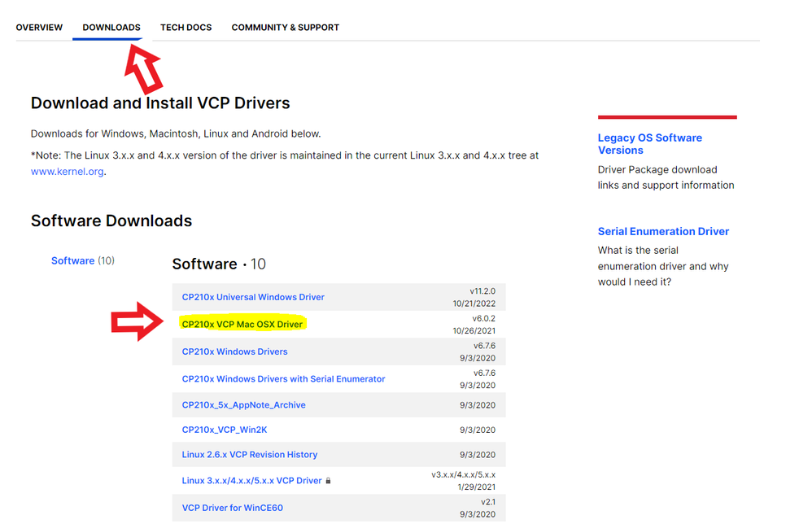Click the lock icon beside Linux VCP Driver
This screenshot has height=524, width=812.
point(328,481)
